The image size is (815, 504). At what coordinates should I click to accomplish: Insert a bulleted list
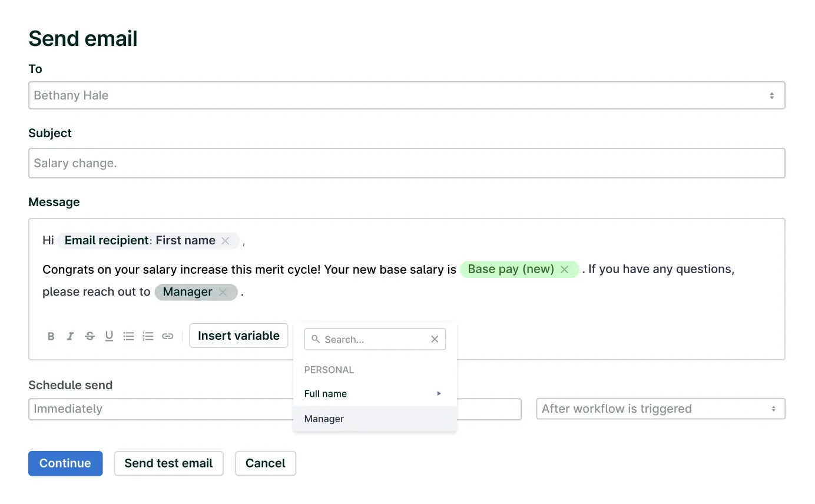[128, 336]
